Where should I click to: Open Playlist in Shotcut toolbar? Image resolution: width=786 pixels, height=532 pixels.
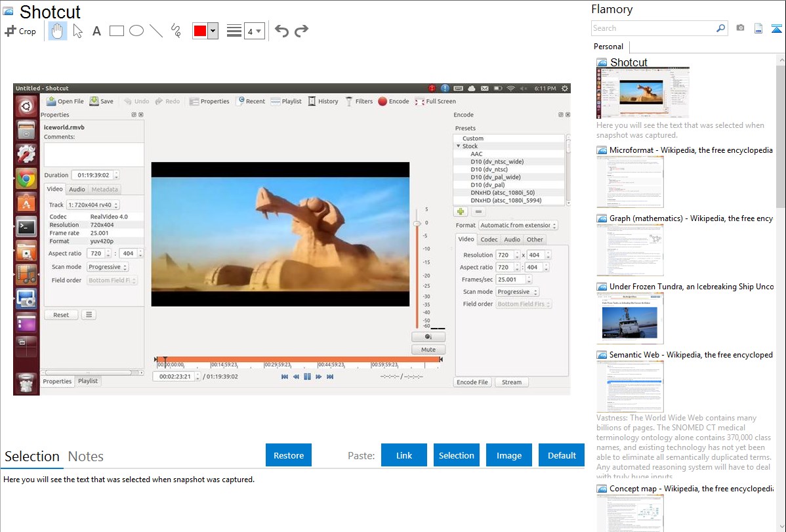(x=286, y=101)
